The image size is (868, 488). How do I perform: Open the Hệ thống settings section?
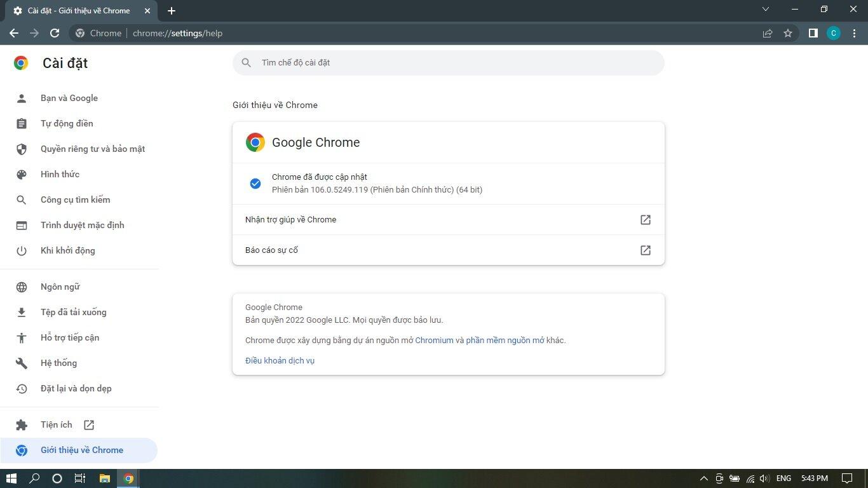[58, 363]
